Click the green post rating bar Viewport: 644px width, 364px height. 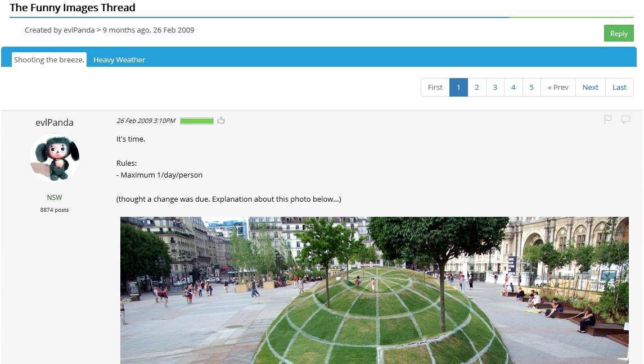point(197,121)
